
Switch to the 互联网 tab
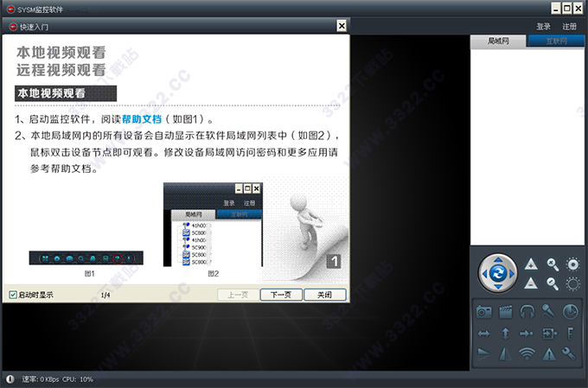556,41
